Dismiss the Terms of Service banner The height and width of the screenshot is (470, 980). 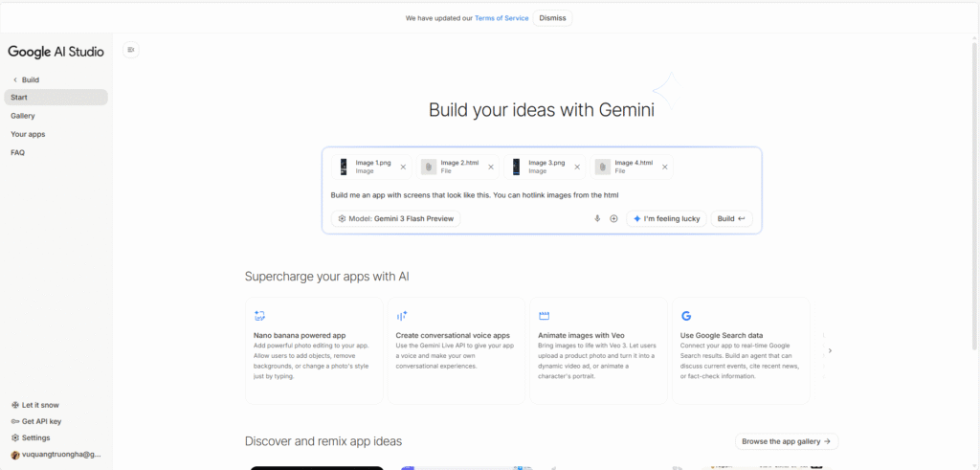[552, 18]
